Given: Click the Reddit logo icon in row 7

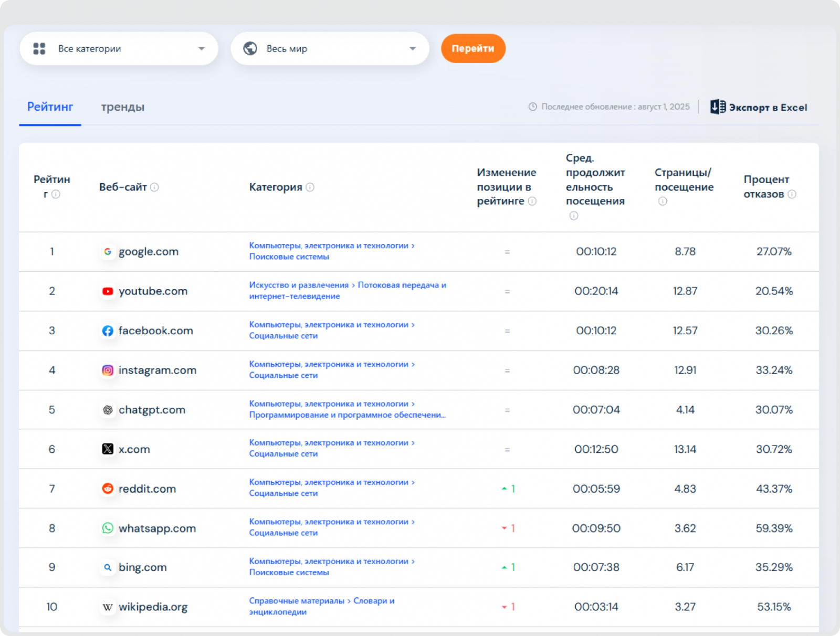Looking at the screenshot, I should 108,489.
